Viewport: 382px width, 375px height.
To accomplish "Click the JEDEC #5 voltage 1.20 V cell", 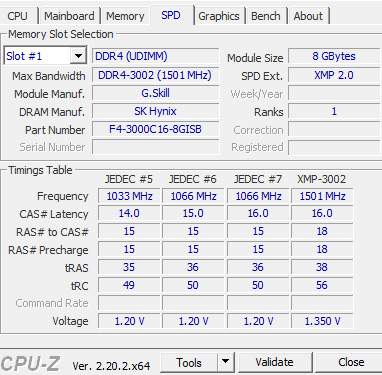I will 129,321.
